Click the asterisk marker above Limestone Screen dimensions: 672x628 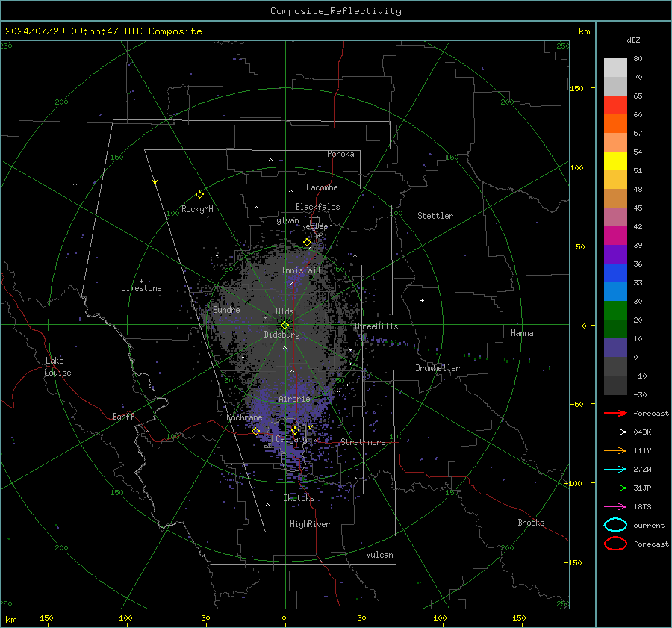tap(141, 282)
